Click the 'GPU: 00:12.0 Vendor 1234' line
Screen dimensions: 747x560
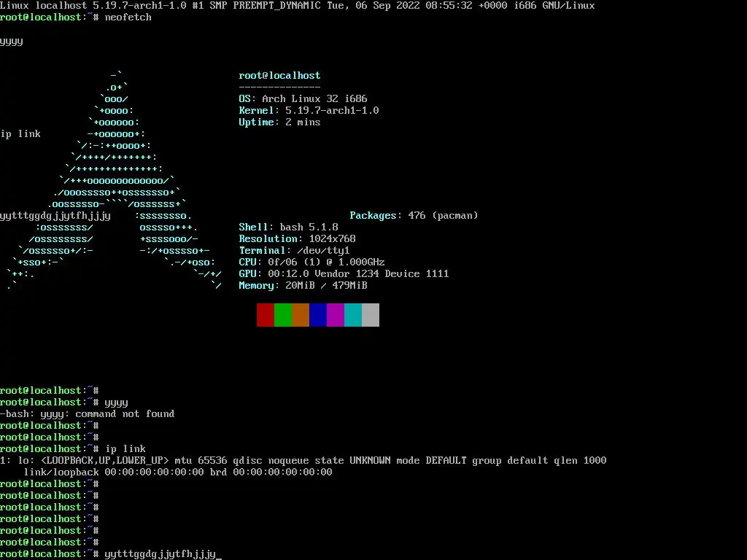coord(344,274)
